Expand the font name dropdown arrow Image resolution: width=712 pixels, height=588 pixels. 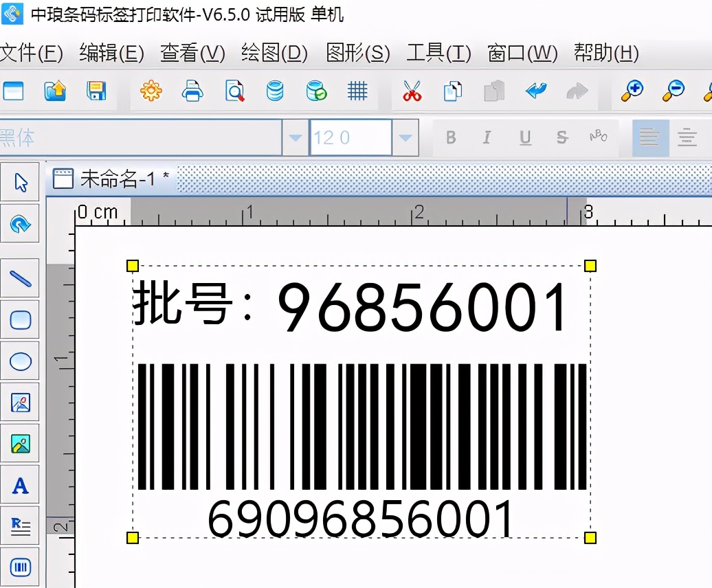tap(295, 137)
